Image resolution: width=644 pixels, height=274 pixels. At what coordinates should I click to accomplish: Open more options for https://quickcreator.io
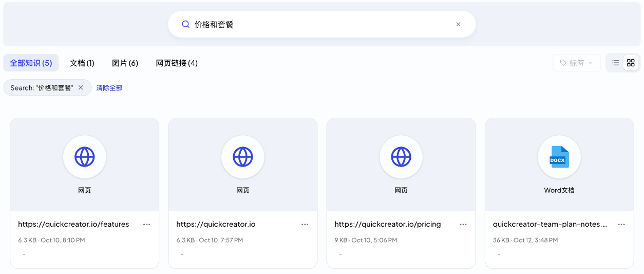pos(305,224)
